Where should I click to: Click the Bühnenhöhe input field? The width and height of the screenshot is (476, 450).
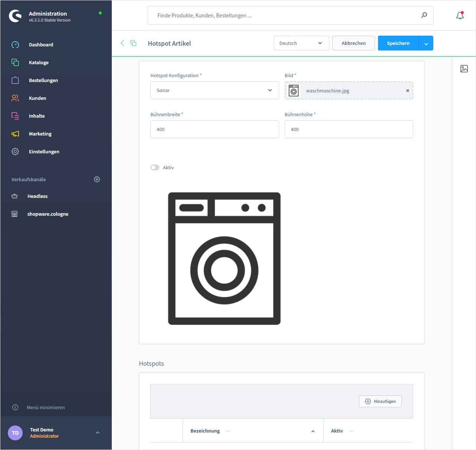(x=349, y=129)
